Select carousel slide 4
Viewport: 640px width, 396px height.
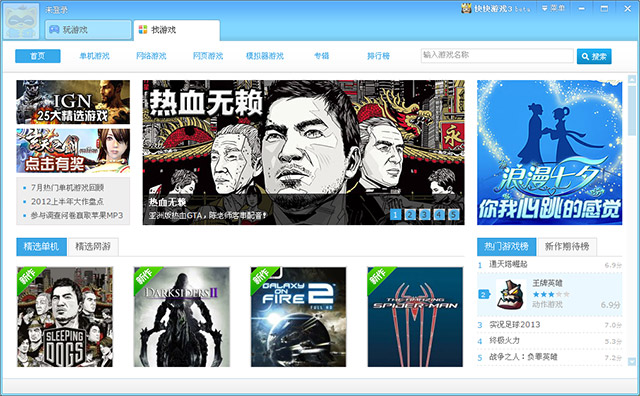[x=439, y=215]
